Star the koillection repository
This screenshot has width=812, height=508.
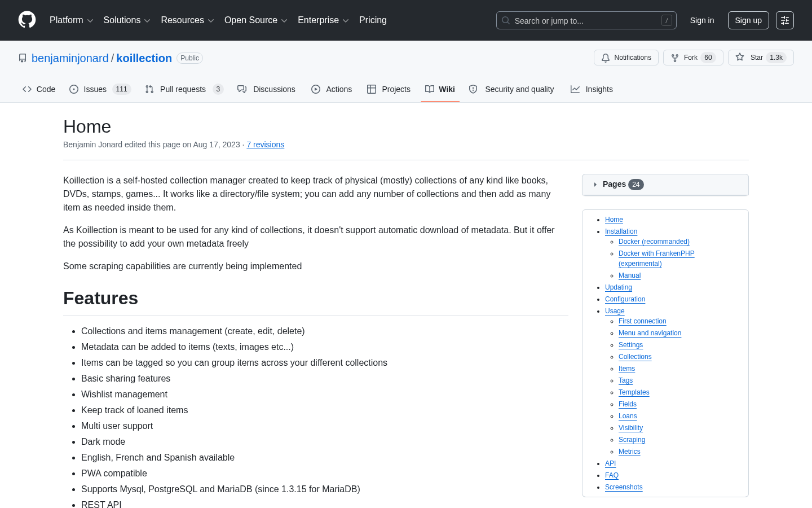tap(761, 58)
